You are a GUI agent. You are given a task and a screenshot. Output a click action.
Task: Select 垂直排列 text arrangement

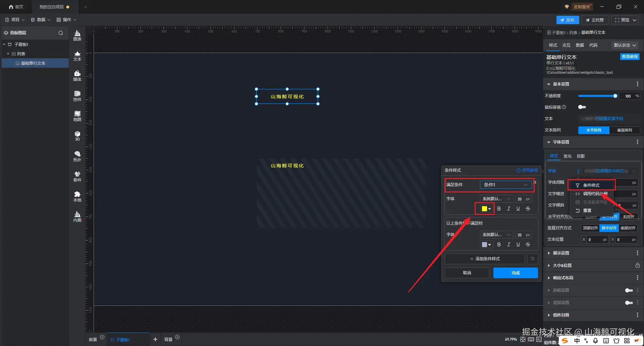tap(625, 130)
